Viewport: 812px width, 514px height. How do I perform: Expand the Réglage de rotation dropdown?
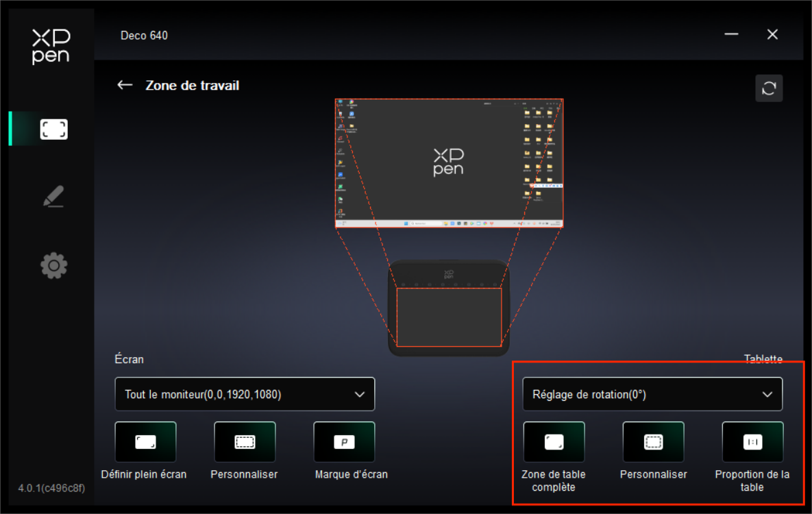(x=652, y=394)
